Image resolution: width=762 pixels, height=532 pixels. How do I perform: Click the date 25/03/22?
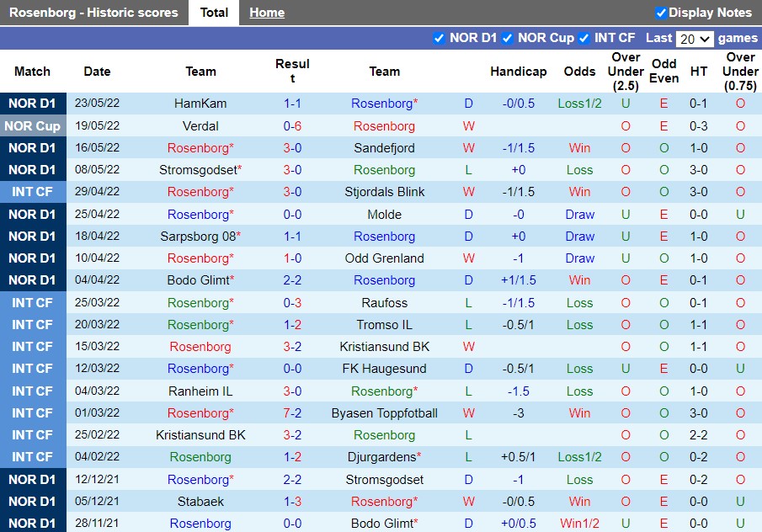[x=97, y=303]
